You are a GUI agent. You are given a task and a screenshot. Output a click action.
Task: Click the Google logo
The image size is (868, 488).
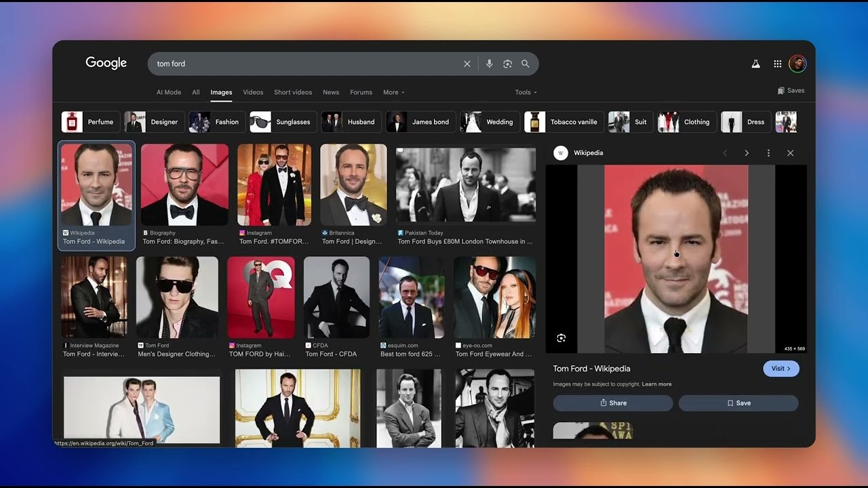(106, 63)
